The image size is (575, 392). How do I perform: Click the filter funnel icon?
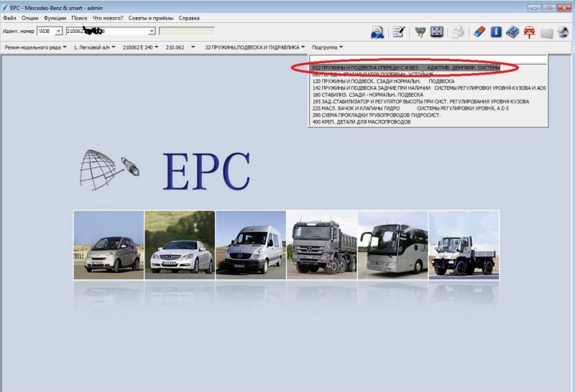click(420, 32)
